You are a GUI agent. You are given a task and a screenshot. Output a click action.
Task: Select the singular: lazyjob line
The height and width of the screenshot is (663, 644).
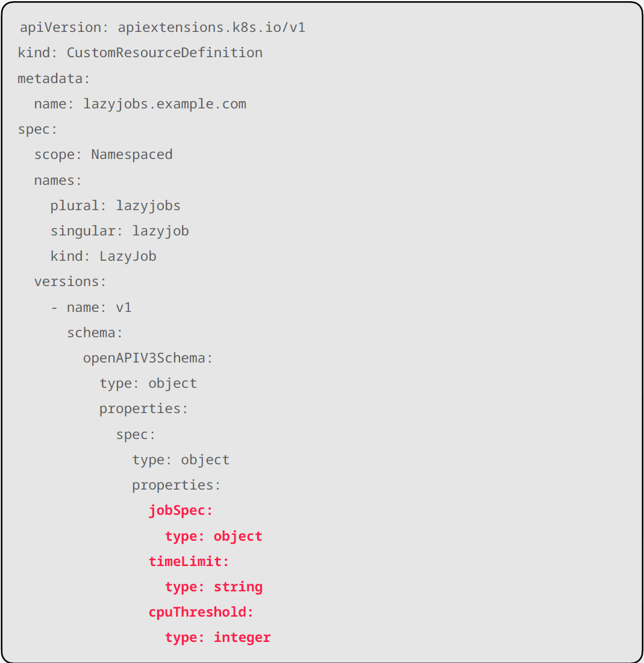[119, 231]
